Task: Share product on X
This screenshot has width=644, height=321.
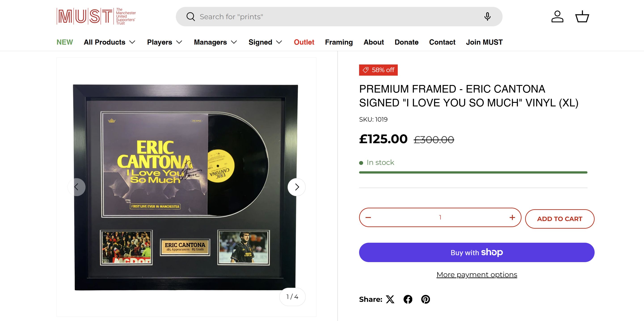Action: point(390,299)
